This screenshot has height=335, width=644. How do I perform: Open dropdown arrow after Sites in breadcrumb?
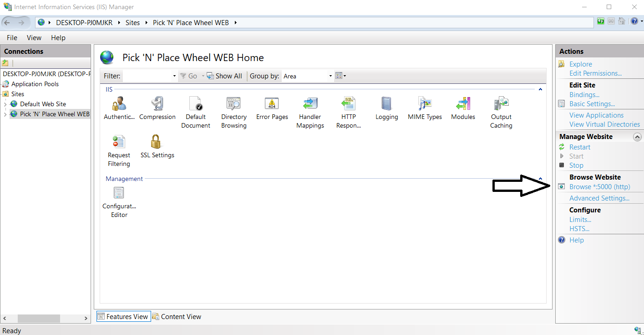click(146, 22)
